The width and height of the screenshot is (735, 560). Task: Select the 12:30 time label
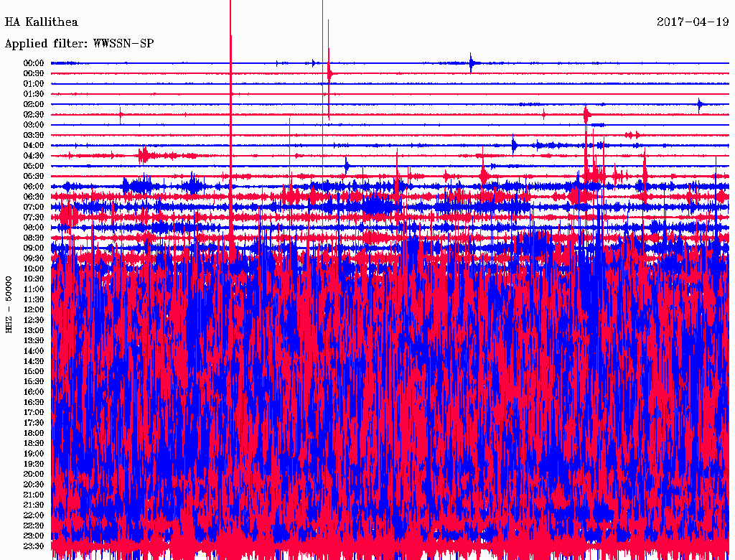[x=34, y=320]
